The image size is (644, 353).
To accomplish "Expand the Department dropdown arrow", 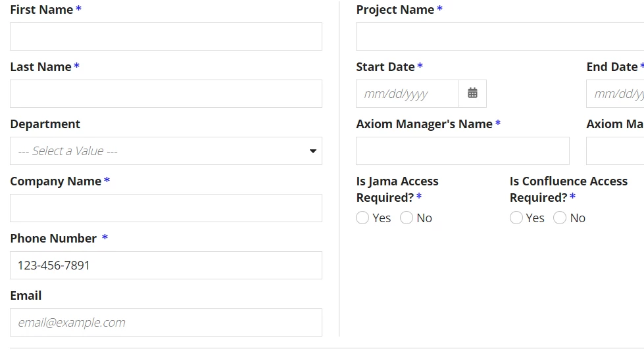I will (x=313, y=151).
